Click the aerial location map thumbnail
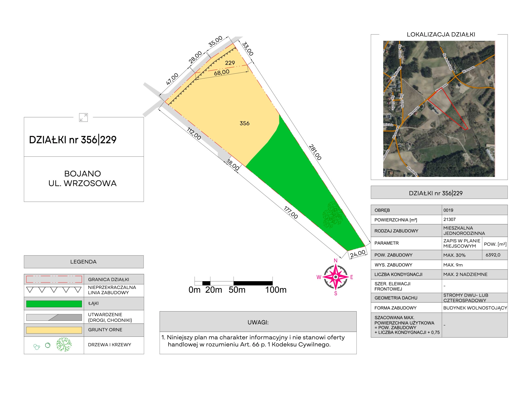 [439, 109]
